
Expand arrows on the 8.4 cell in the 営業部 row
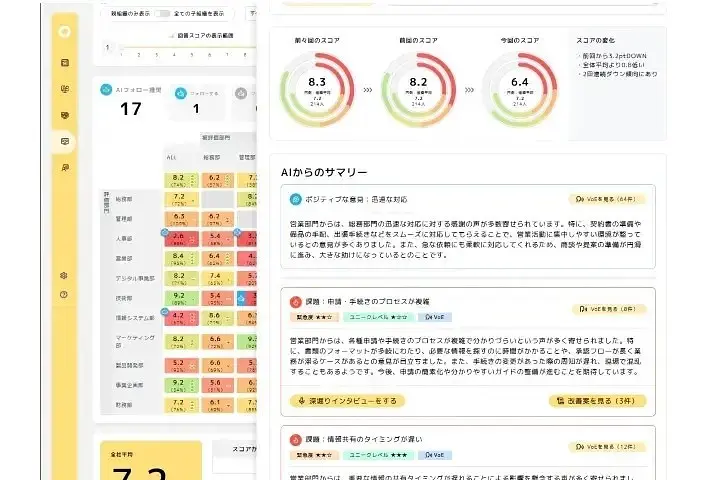(192, 259)
